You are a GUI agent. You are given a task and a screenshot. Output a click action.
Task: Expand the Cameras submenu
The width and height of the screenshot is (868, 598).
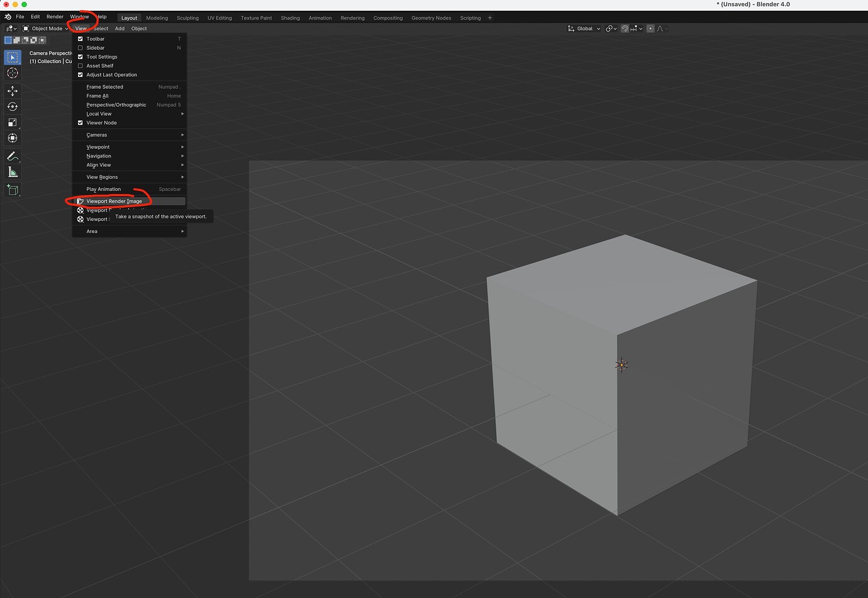click(130, 135)
